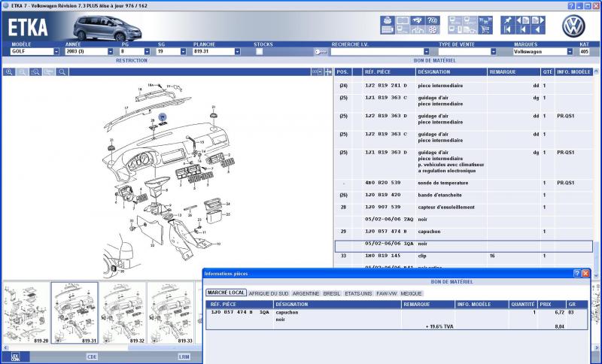Expand the PG dropdown
The height and width of the screenshot is (364, 602).
click(x=147, y=51)
